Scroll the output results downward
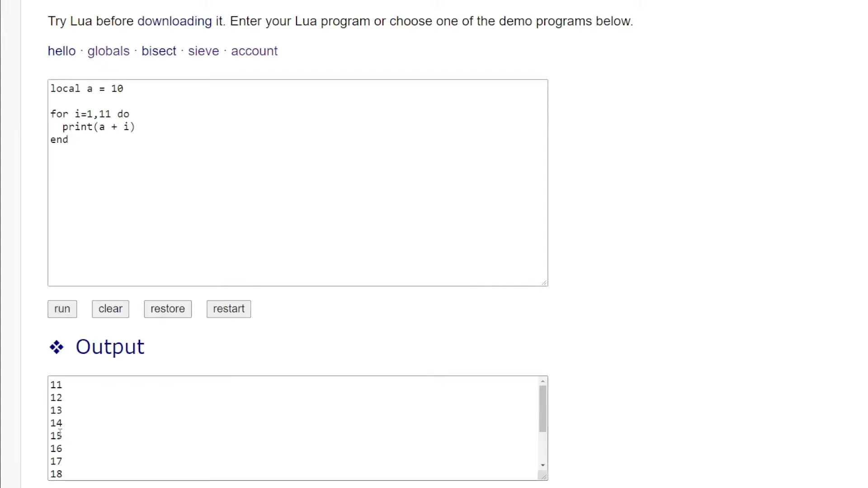 point(543,464)
